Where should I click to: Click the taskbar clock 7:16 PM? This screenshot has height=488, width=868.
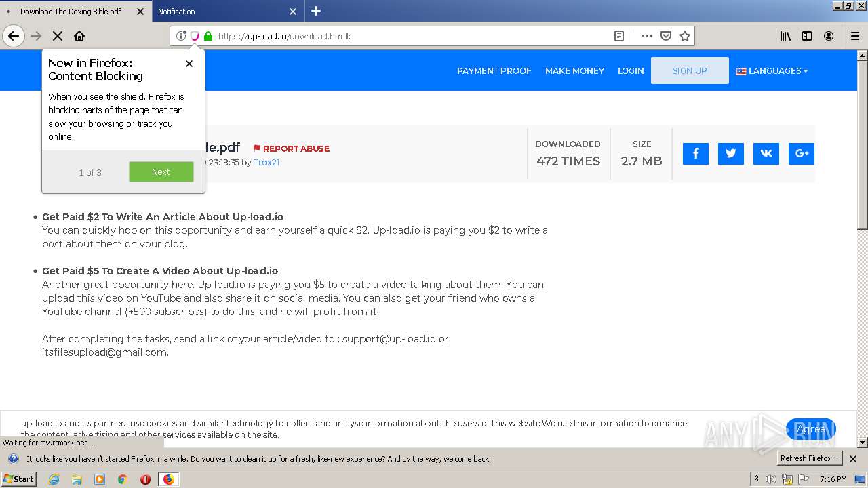point(833,479)
